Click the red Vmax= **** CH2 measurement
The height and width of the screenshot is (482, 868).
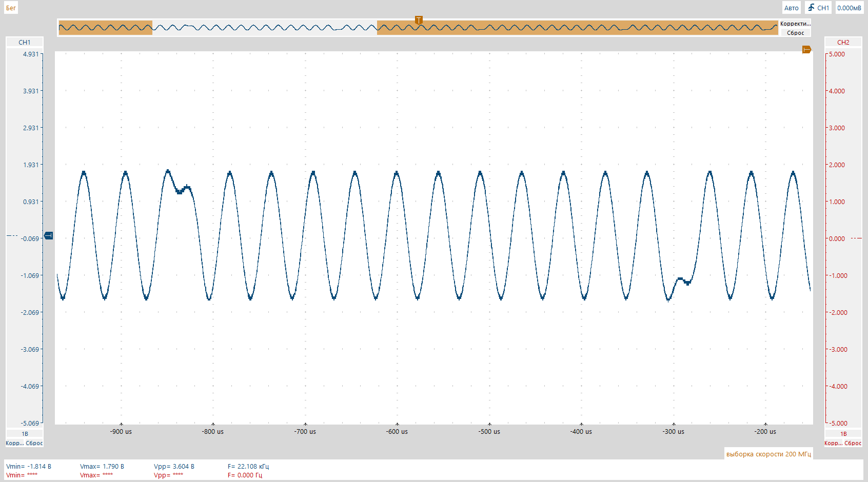(96, 475)
